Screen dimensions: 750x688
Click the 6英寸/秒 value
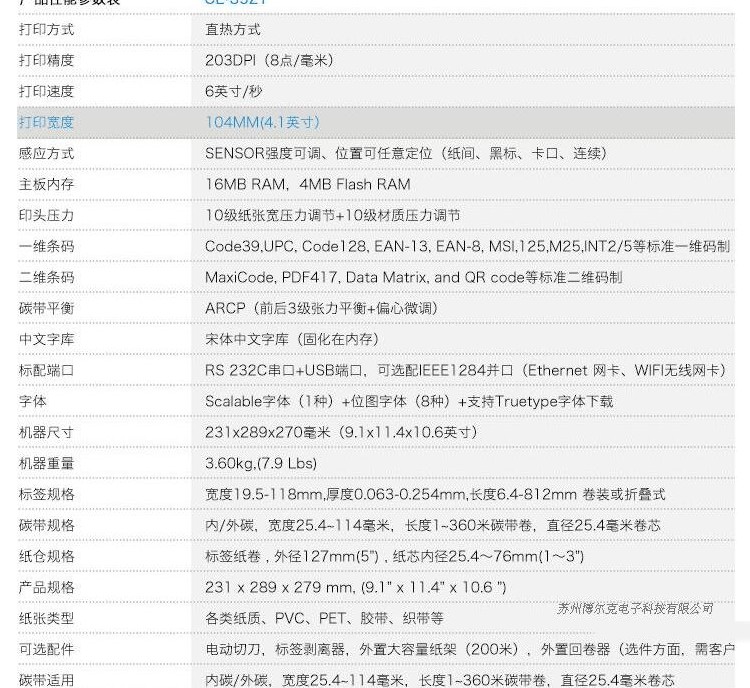(234, 91)
